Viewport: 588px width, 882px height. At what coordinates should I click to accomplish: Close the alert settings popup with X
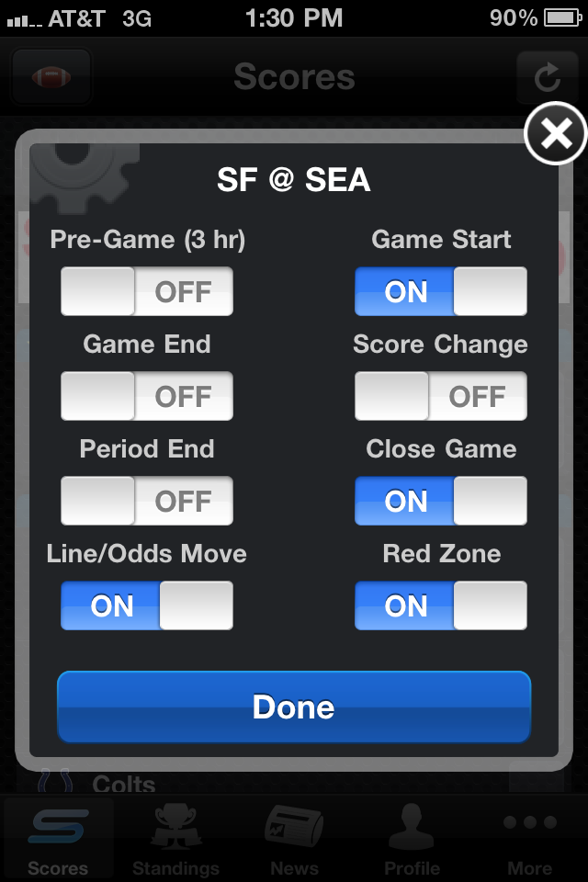click(x=555, y=135)
